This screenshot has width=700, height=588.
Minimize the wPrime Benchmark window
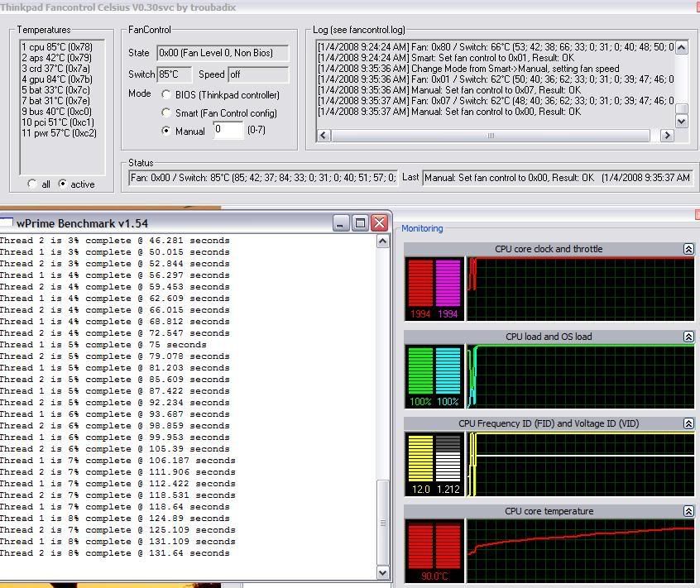point(341,222)
